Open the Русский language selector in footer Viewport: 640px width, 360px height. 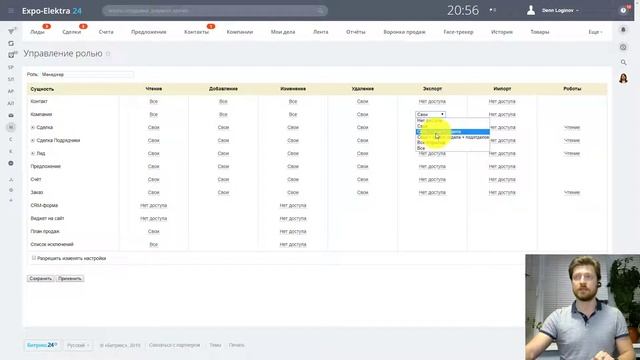tap(78, 345)
